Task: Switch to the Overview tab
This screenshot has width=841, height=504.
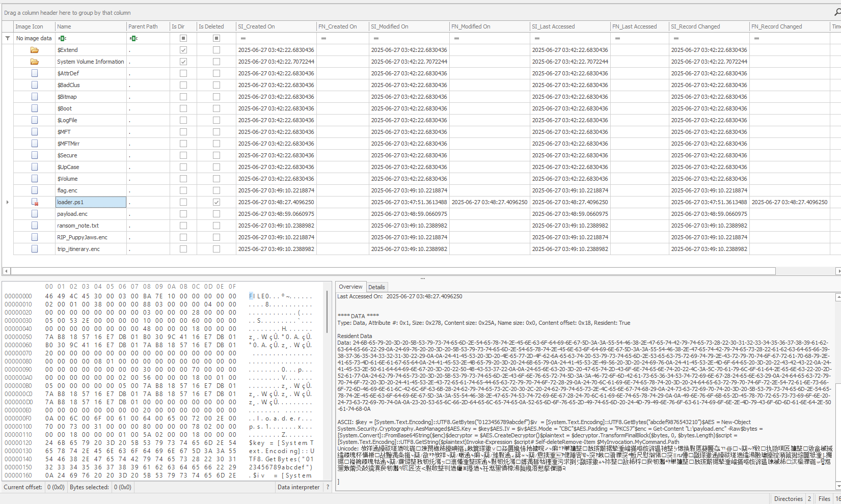Action: tap(350, 287)
